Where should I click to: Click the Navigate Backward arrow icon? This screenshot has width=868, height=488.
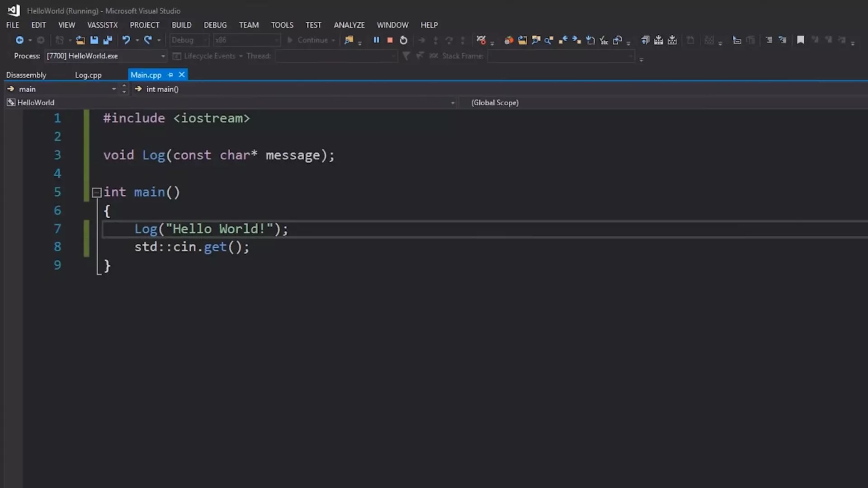(x=20, y=40)
